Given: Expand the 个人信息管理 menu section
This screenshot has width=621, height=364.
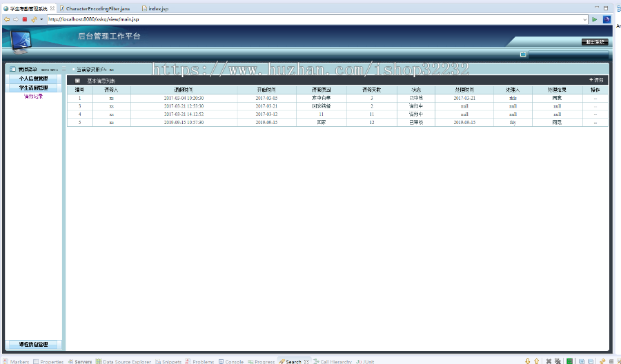Looking at the screenshot, I should [x=34, y=79].
